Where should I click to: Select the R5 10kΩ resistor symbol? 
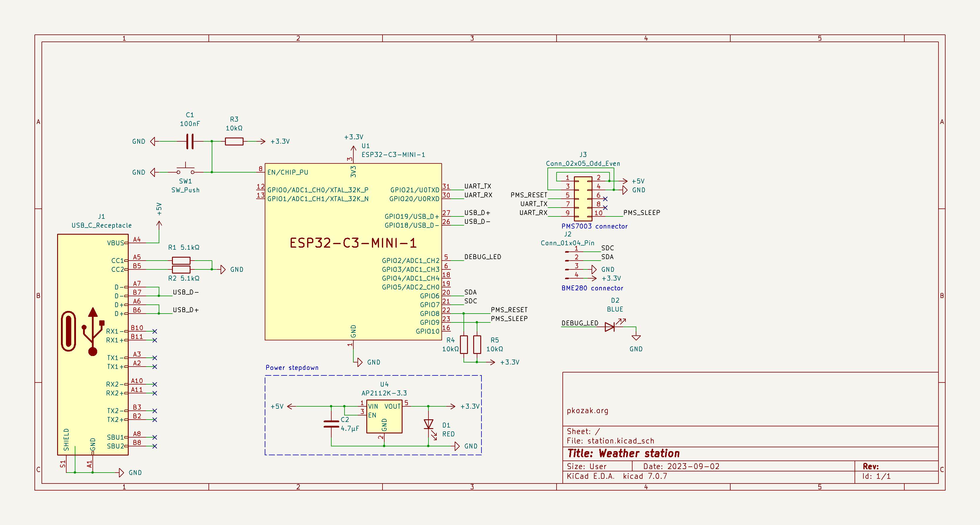[477, 345]
